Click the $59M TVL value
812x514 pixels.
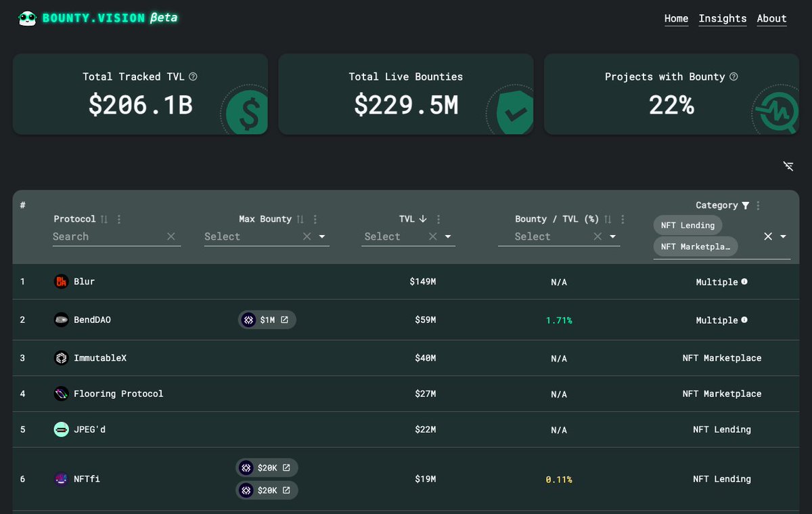click(426, 320)
